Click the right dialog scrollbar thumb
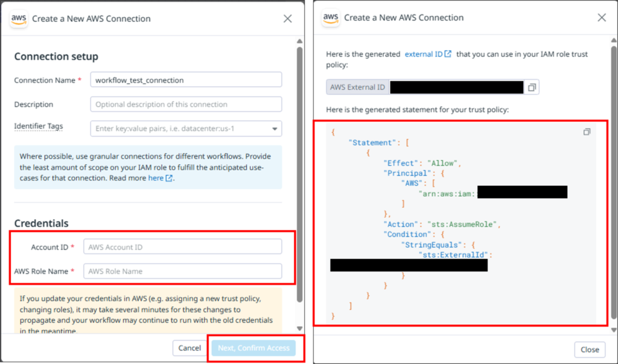This screenshot has height=364, width=618. (614, 182)
